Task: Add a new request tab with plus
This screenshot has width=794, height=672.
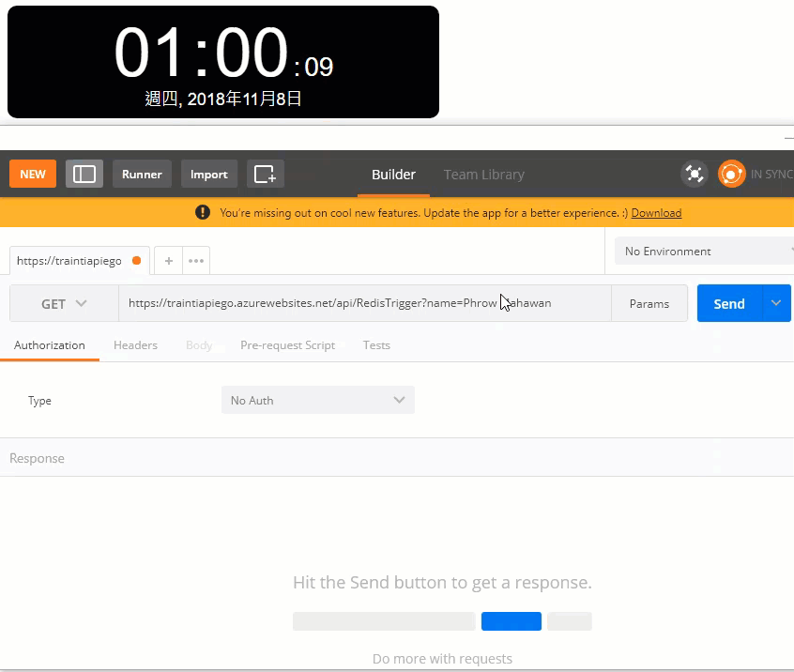Action: click(169, 261)
